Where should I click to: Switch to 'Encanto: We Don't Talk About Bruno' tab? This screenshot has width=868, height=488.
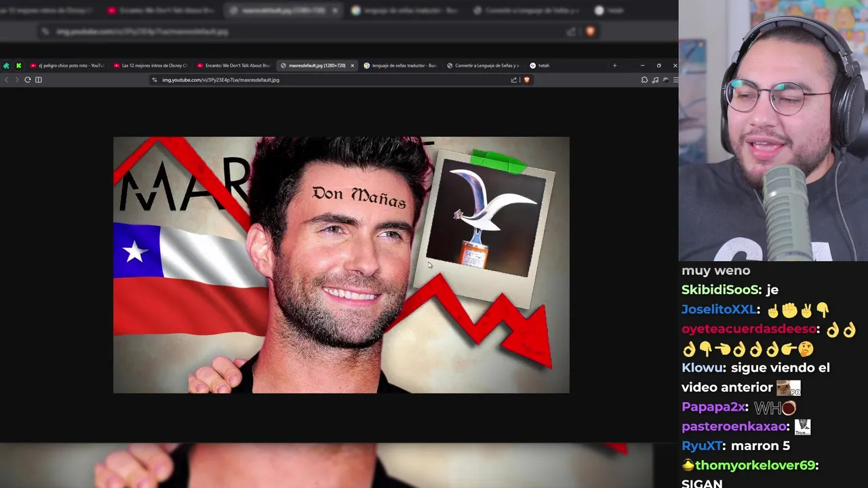pyautogui.click(x=233, y=66)
